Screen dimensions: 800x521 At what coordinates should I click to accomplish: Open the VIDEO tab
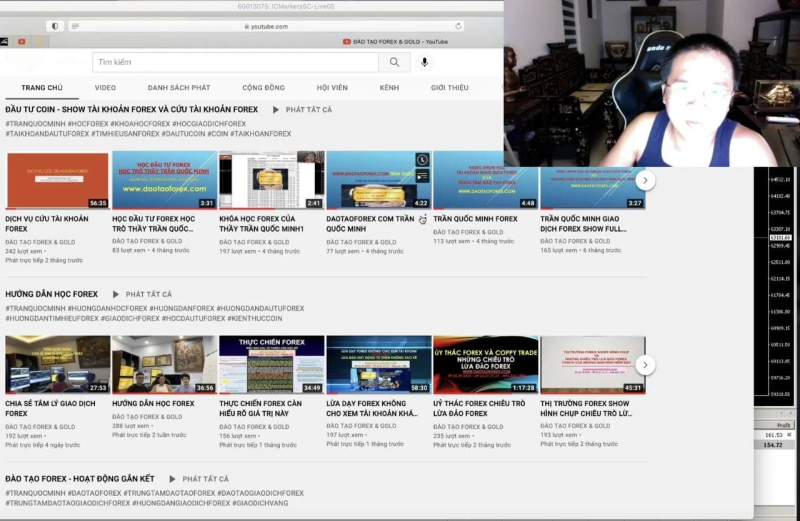point(105,88)
